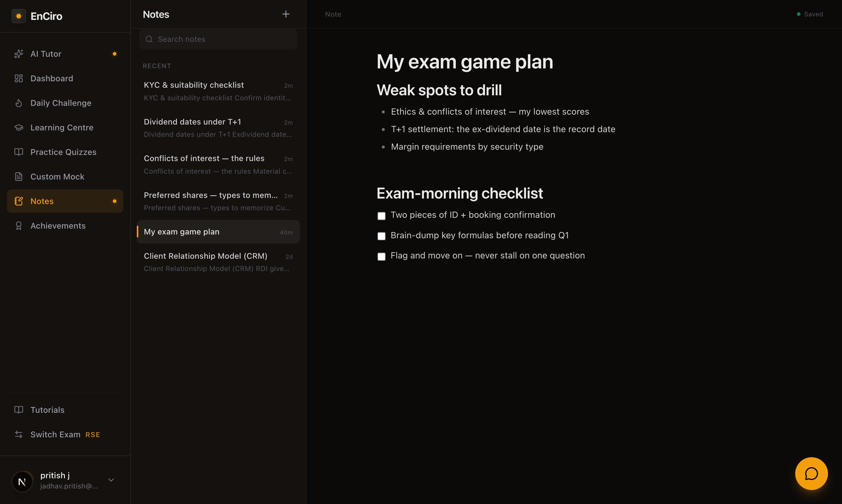Check Brain-dump key formulas checkbox
842x504 pixels.
[x=381, y=236]
